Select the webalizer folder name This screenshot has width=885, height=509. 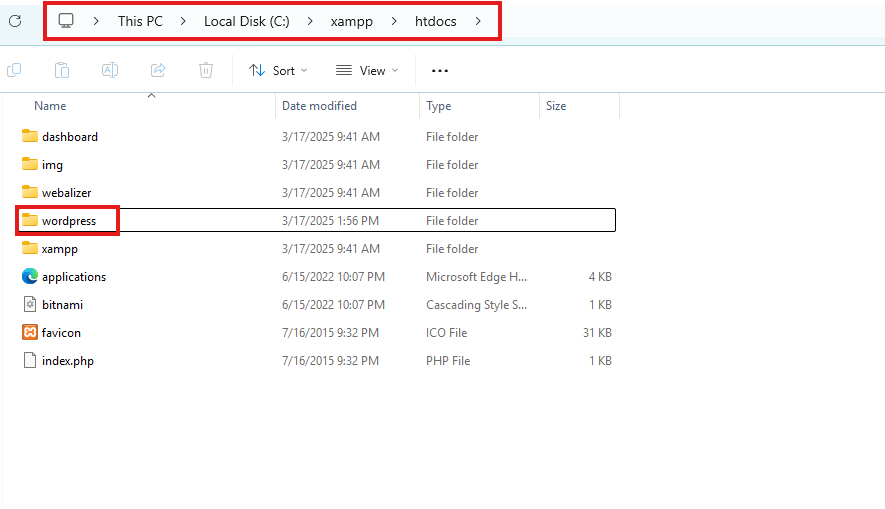click(x=67, y=192)
